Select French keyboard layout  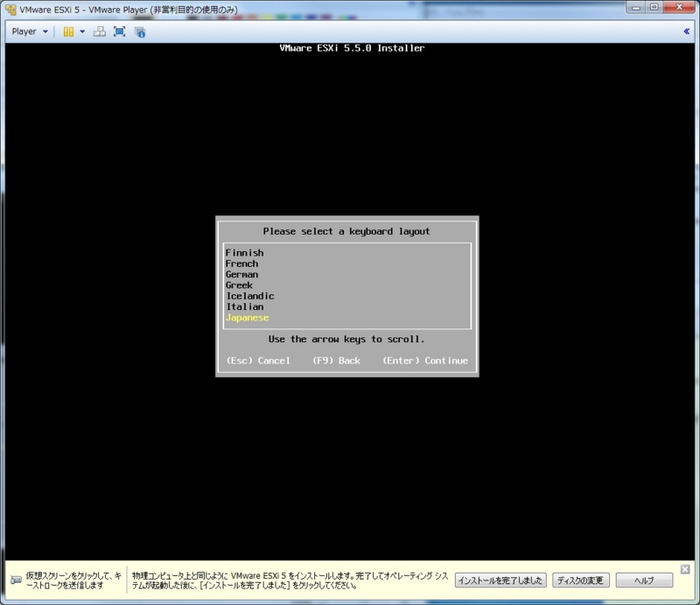coord(346,264)
